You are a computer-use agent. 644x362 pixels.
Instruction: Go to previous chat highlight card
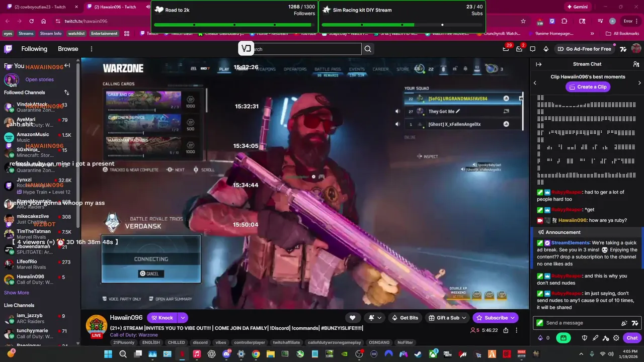pos(535,83)
